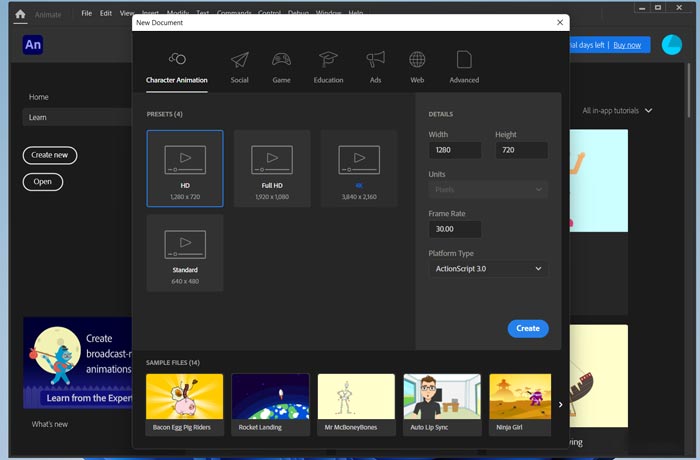
Task: Click the Create new button
Action: (x=50, y=155)
